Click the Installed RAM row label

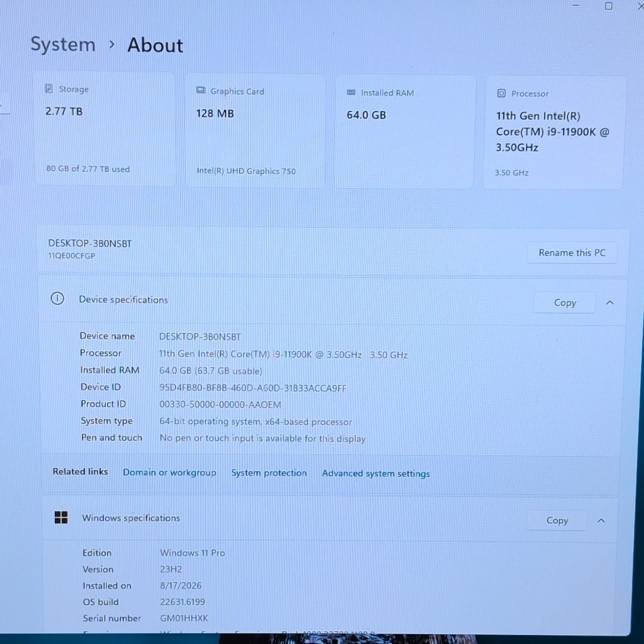[110, 370]
